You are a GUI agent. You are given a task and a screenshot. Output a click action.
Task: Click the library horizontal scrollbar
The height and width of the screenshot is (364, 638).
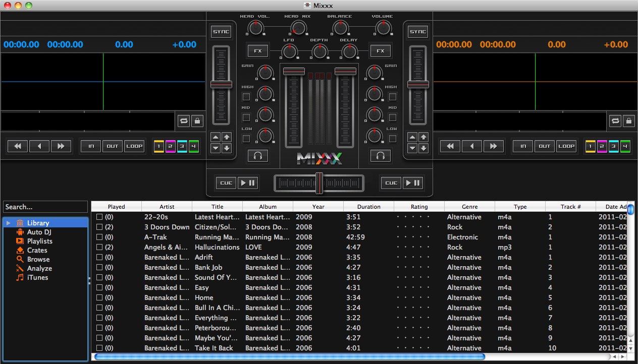[x=290, y=356]
